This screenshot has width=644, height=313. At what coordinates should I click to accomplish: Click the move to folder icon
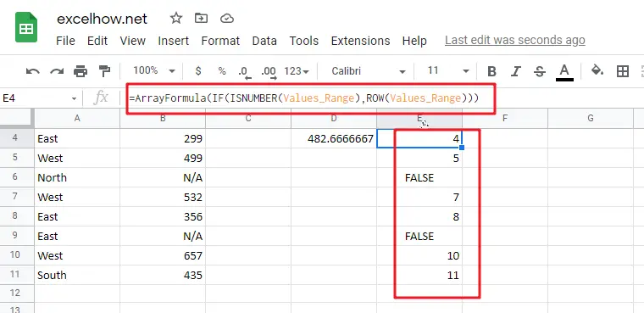(202, 18)
